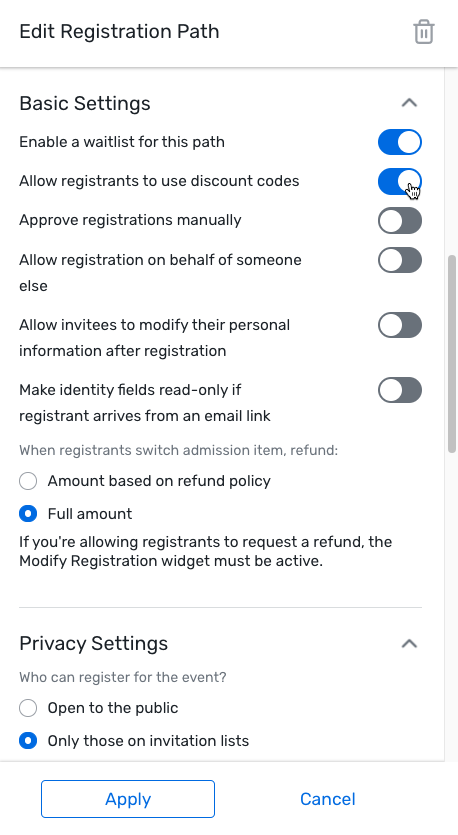Collapse the Basic Settings section
This screenshot has width=458, height=835.
point(409,103)
